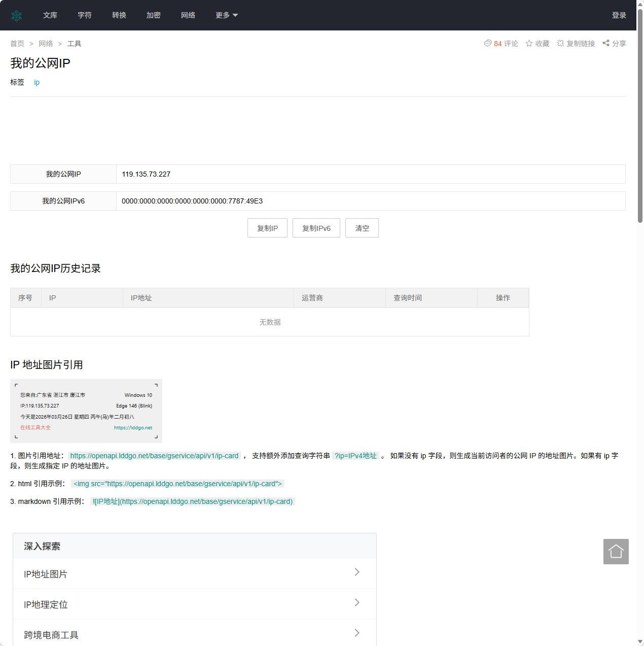Screen dimensions: 644x646
Task: Open IP地址图片 via its chevron arrow
Action: tap(357, 572)
